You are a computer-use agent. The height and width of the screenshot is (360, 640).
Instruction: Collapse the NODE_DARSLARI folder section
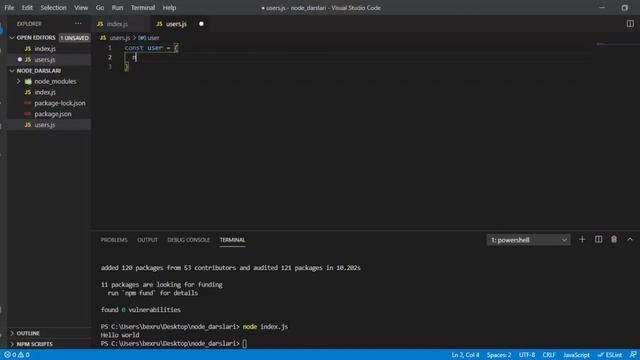(49, 71)
